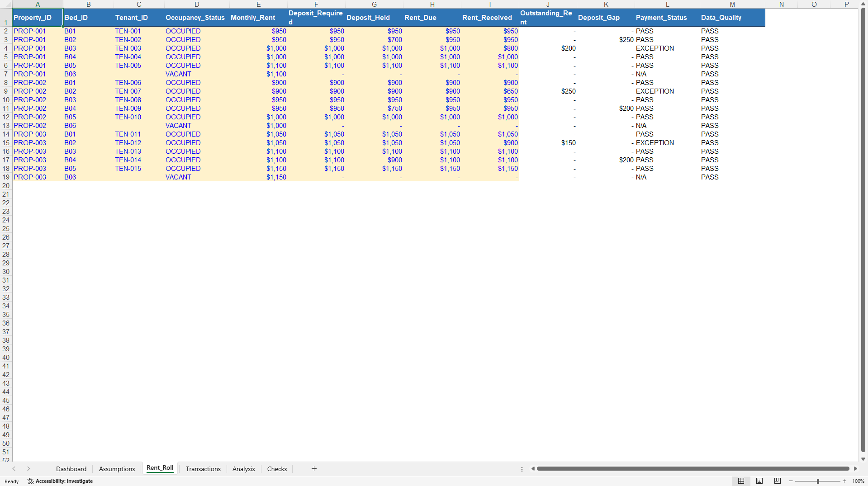Select the $150 Outstanding_Rent cell in row 15
Image resolution: width=868 pixels, height=486 pixels.
pyautogui.click(x=548, y=143)
